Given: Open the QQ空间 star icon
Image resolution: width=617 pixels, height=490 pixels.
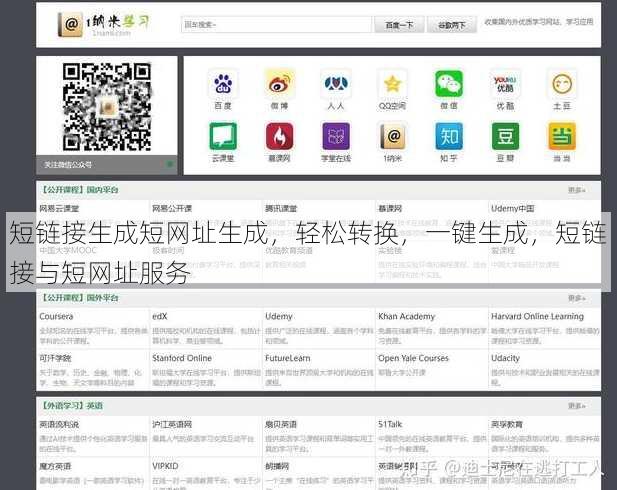Looking at the screenshot, I should click(x=392, y=83).
